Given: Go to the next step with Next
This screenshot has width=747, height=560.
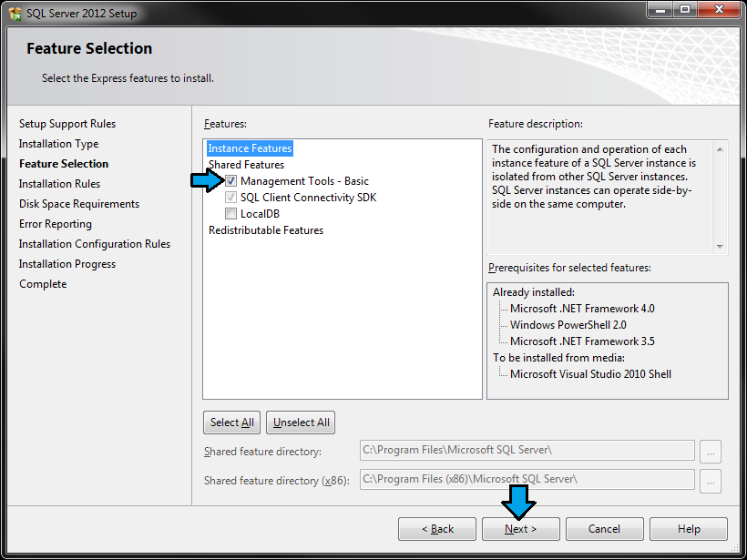Looking at the screenshot, I should 521,529.
